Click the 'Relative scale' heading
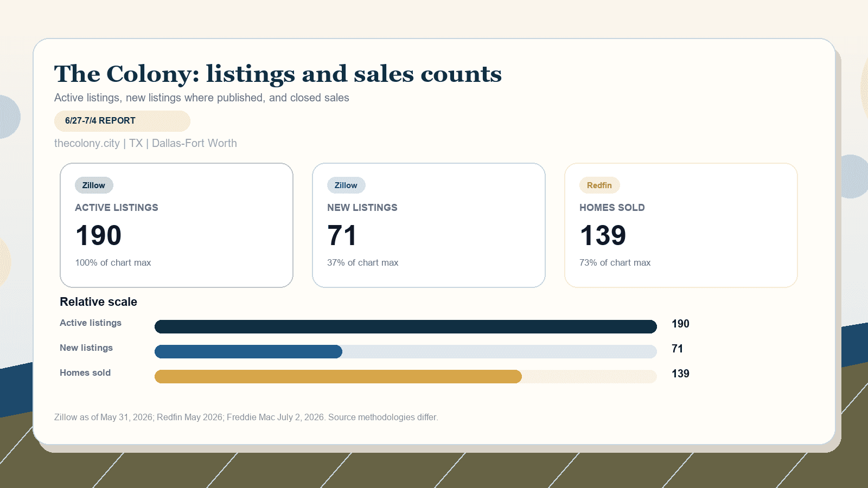The height and width of the screenshot is (488, 868). pyautogui.click(x=98, y=302)
